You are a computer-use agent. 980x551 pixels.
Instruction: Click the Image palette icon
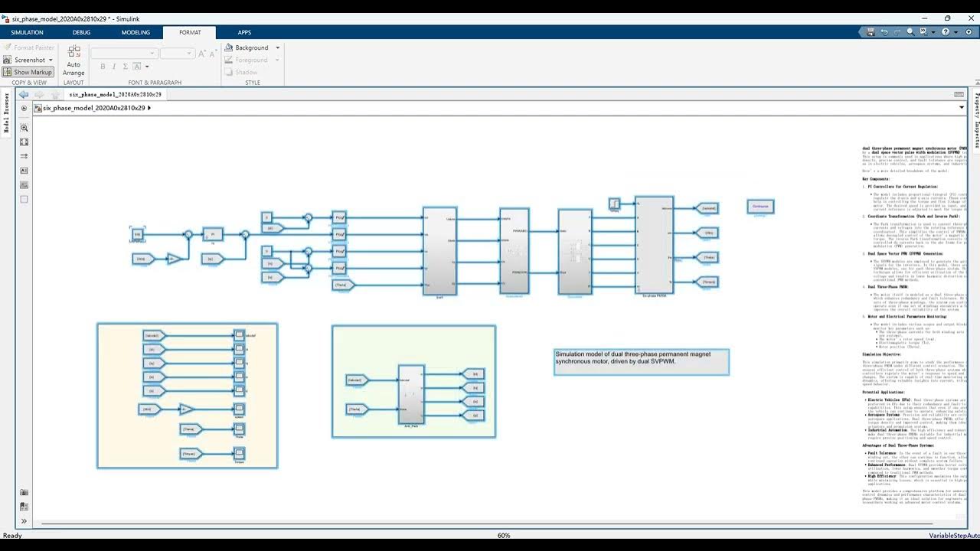coord(24,185)
